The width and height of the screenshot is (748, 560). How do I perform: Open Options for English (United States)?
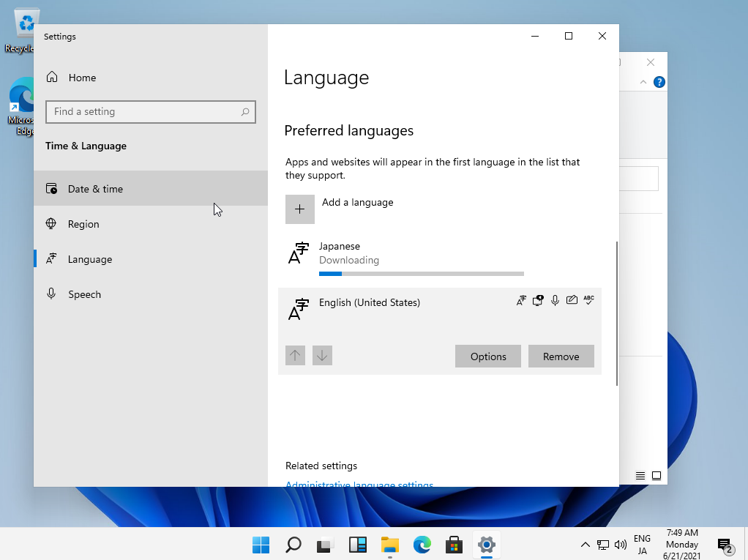click(488, 356)
